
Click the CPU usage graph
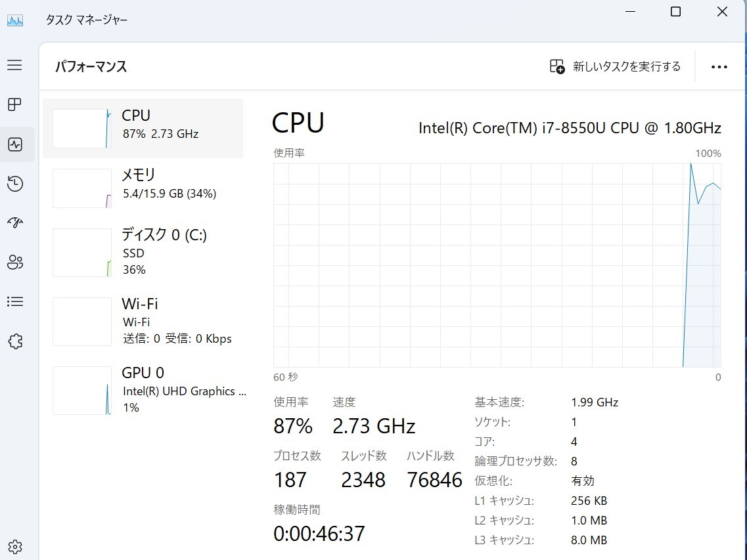click(497, 265)
